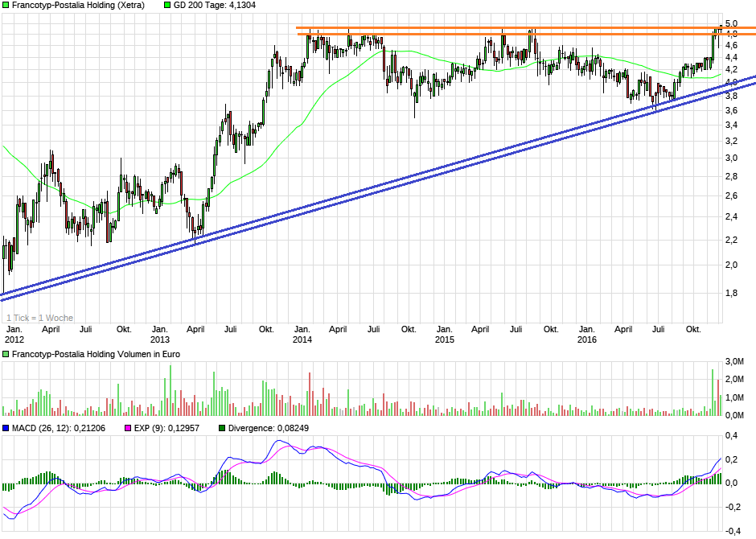Click the magenta EXP (9) legend square
This screenshot has width=756, height=539.
tap(128, 428)
